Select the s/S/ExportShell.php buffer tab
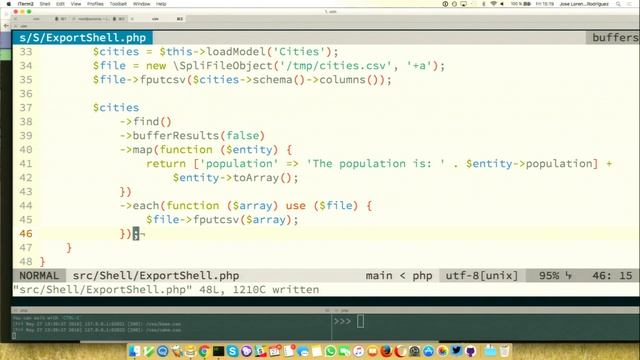 82,38
